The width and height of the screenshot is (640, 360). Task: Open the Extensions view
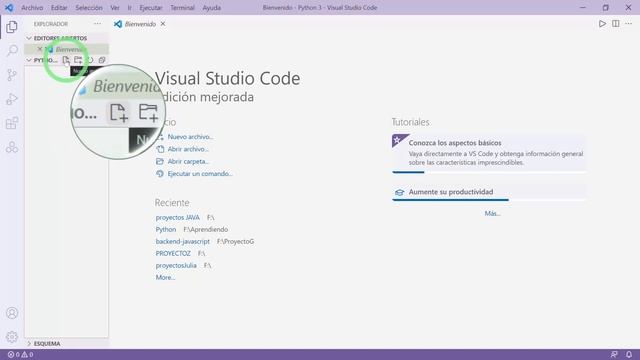point(12,123)
